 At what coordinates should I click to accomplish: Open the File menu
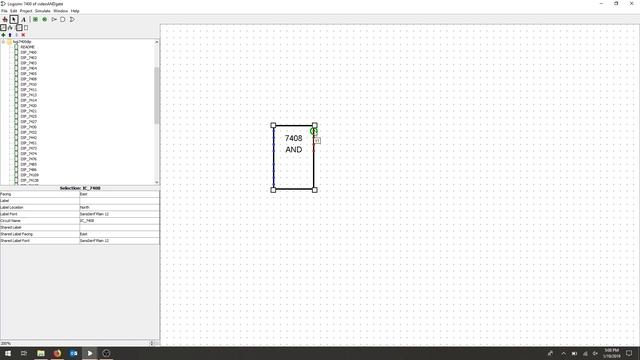point(4,11)
